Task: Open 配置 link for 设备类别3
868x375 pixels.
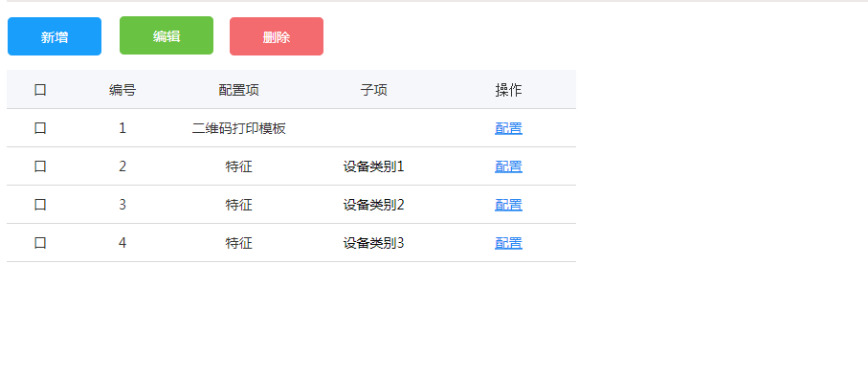Action: point(508,243)
